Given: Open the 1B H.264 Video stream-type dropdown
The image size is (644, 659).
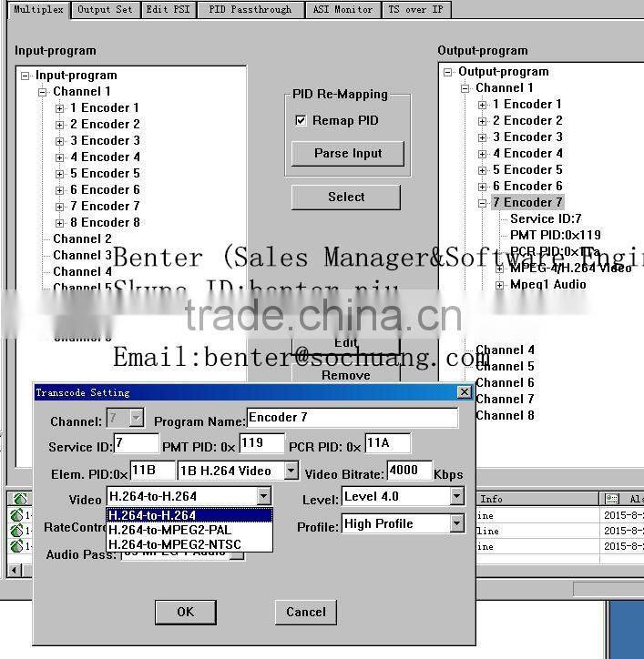Looking at the screenshot, I should tap(291, 471).
